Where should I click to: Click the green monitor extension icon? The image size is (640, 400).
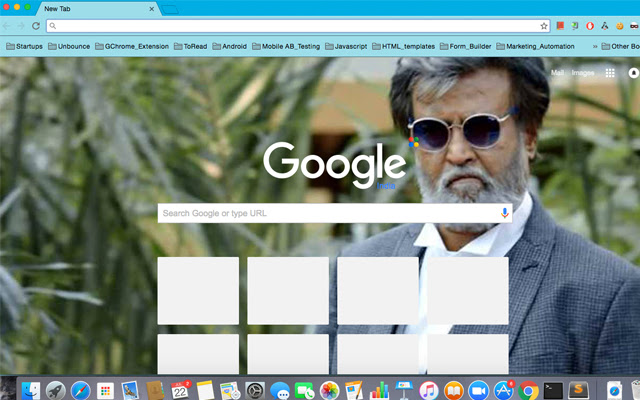[575, 26]
